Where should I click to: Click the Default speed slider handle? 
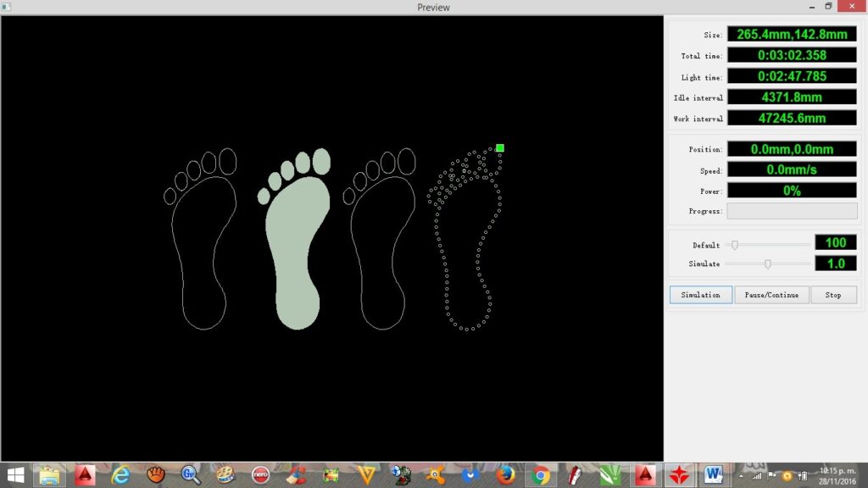point(735,244)
